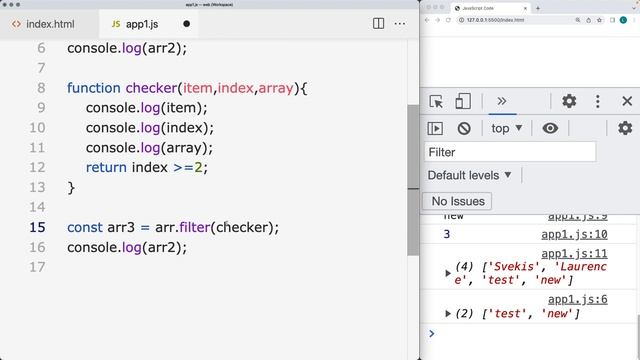Open the app1.js:11 source link
The height and width of the screenshot is (360, 640).
tap(574, 253)
